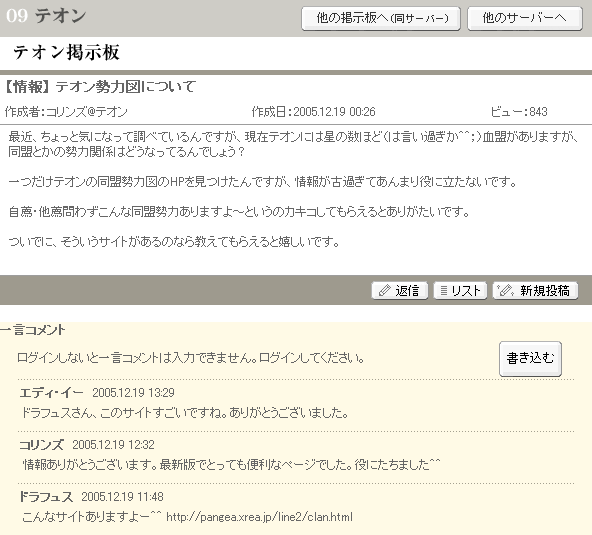The image size is (592, 535).
Task: Click the login-required comment notice text
Action: [191, 358]
